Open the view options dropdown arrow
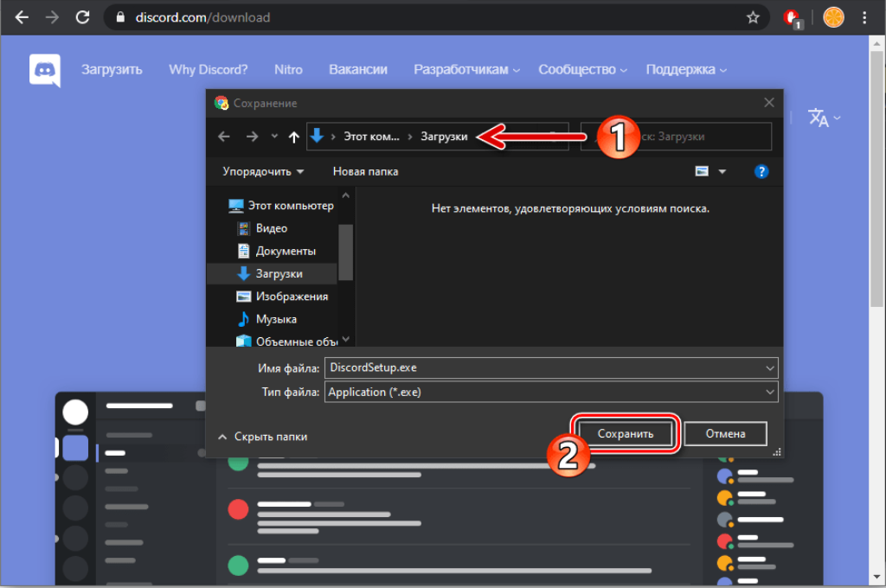 click(x=722, y=171)
